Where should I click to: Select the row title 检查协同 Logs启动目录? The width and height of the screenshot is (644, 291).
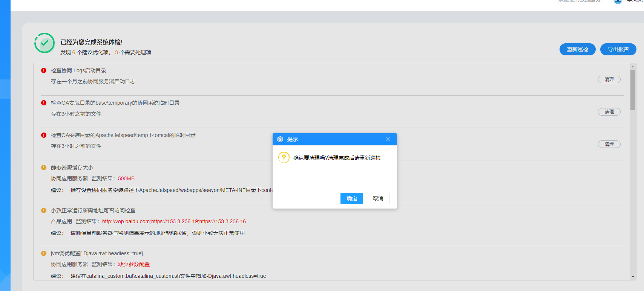pos(78,70)
